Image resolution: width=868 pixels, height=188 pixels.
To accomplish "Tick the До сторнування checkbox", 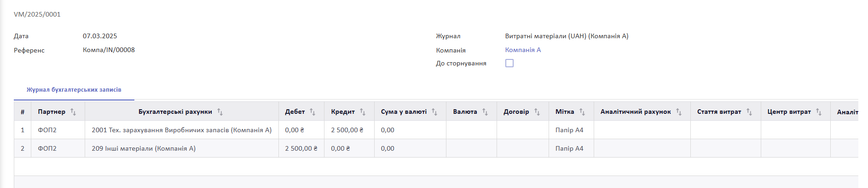I will coord(509,63).
